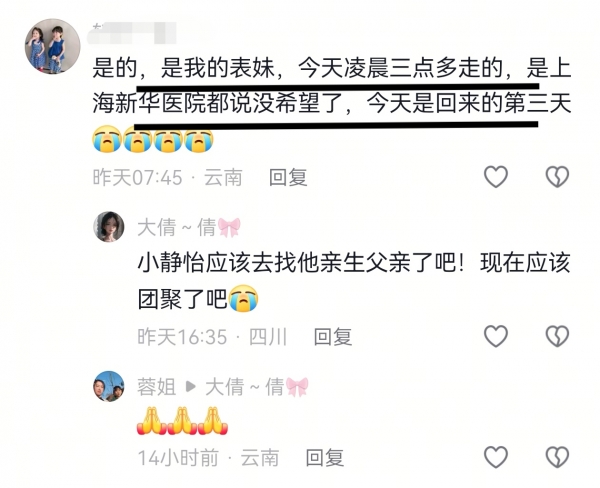Image resolution: width=600 pixels, height=488 pixels.
Task: Like 蓉姐's praying hands reply
Action: point(496,457)
